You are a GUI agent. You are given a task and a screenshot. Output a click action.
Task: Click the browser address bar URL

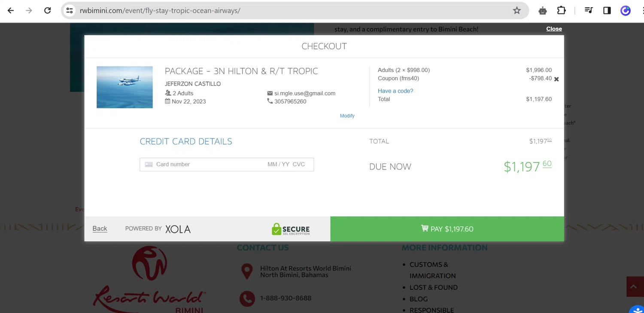[160, 11]
